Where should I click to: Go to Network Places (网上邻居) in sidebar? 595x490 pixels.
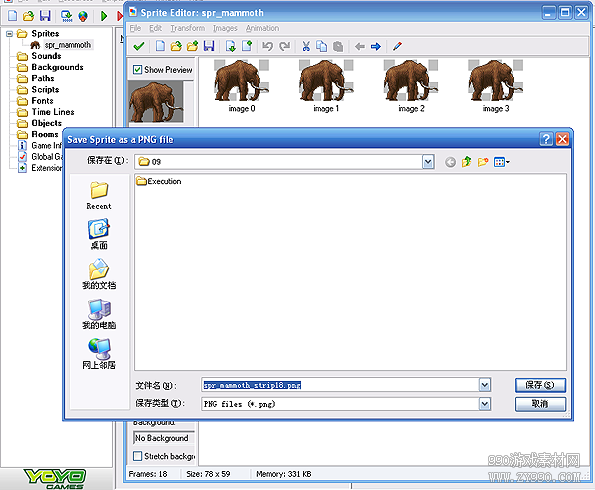click(99, 354)
